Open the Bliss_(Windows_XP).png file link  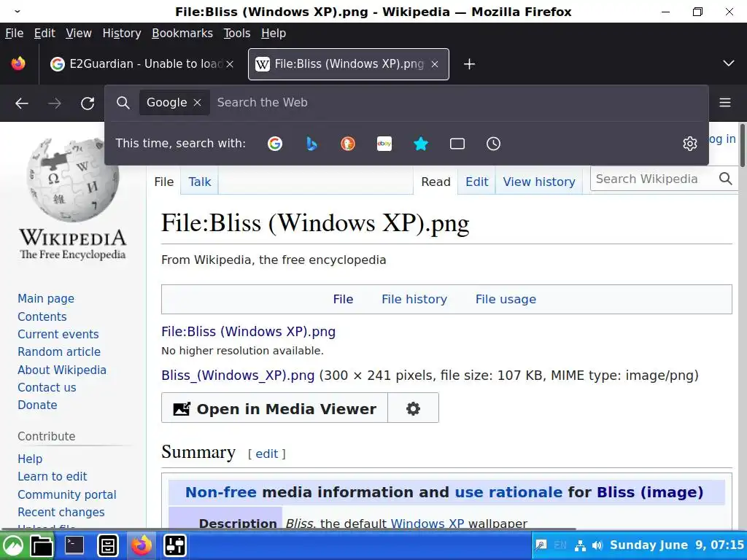239,376
